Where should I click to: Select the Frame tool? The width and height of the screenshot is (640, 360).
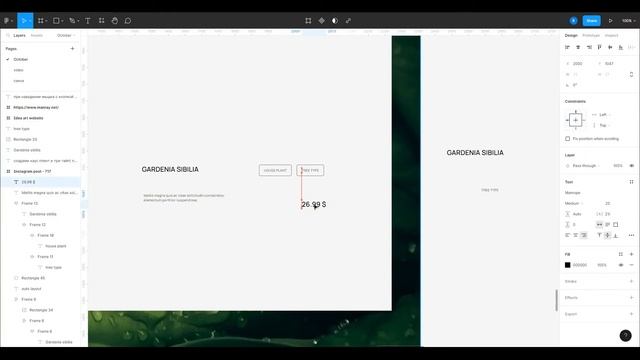point(40,20)
